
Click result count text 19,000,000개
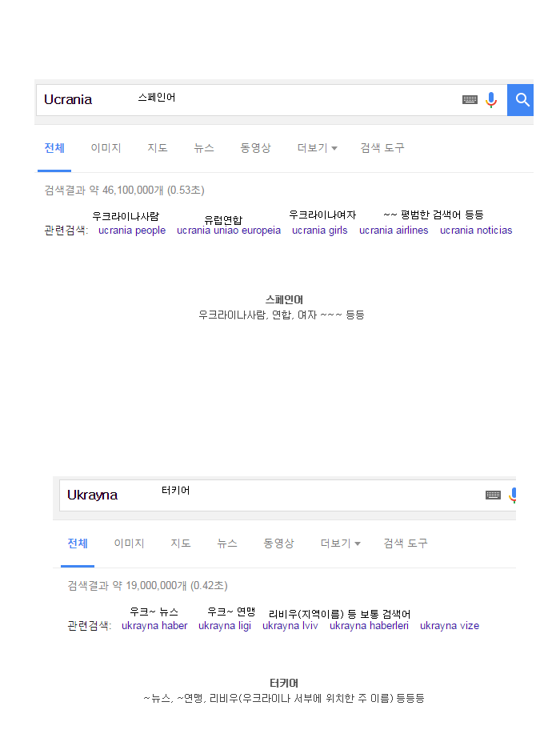[156, 586]
